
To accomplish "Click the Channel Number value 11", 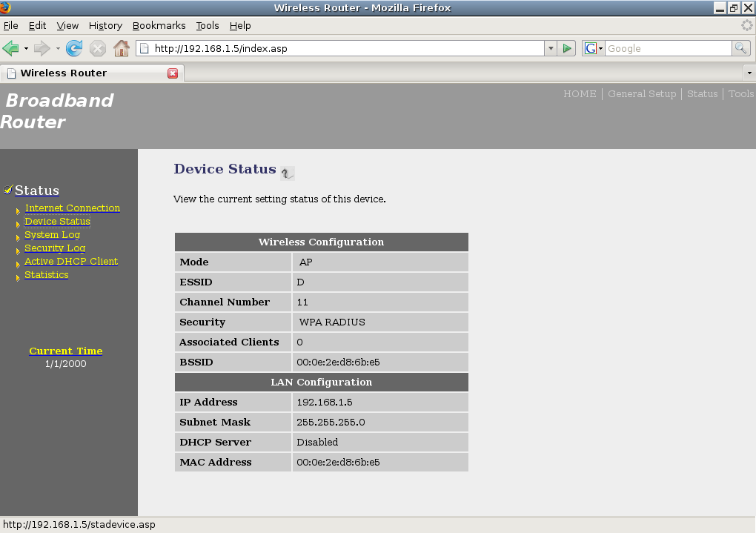I will [302, 302].
